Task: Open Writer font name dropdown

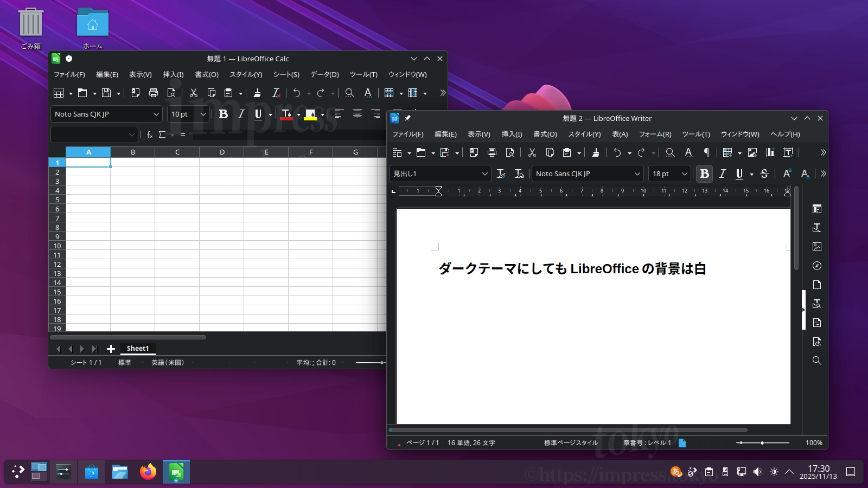Action: tap(637, 174)
